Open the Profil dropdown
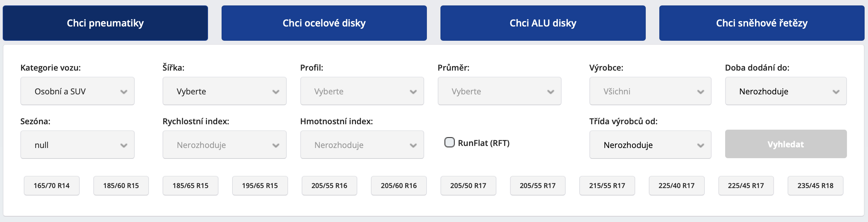The height and width of the screenshot is (222, 868). [x=362, y=91]
